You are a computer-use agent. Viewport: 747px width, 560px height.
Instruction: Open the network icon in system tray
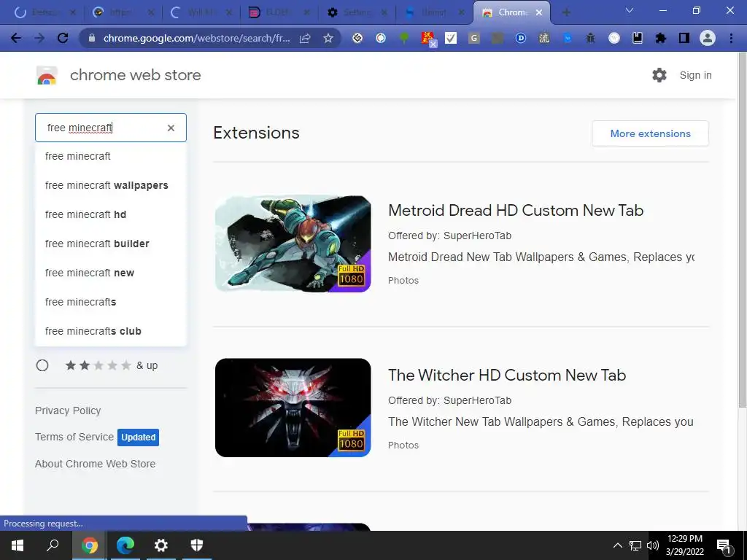click(x=635, y=545)
